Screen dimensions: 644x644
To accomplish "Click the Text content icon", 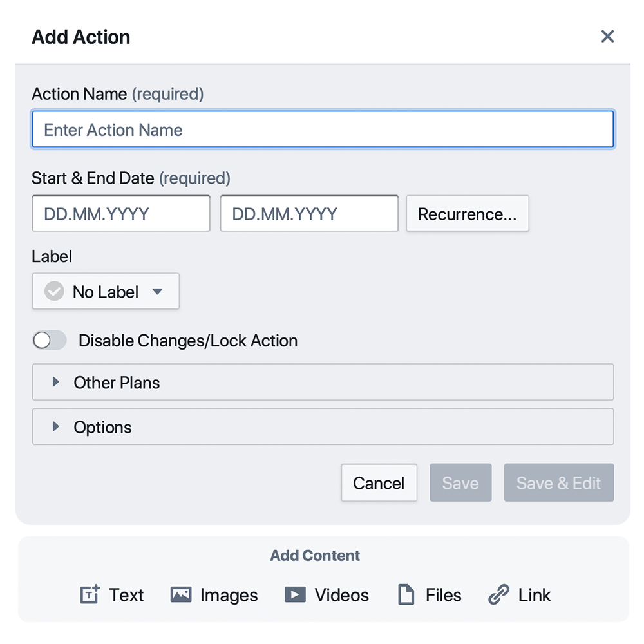I will point(90,594).
